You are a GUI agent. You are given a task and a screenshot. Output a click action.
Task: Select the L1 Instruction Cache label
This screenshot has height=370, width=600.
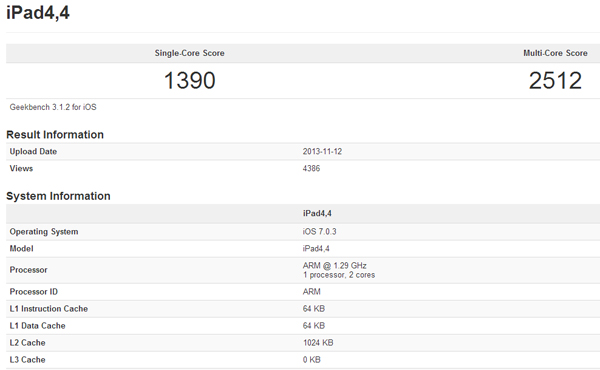[49, 309]
